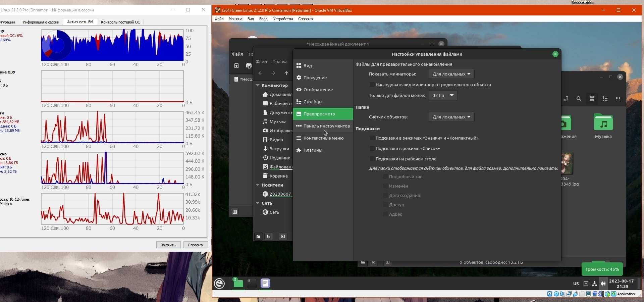Toggle side panel icon in text editor bottom

click(x=235, y=212)
